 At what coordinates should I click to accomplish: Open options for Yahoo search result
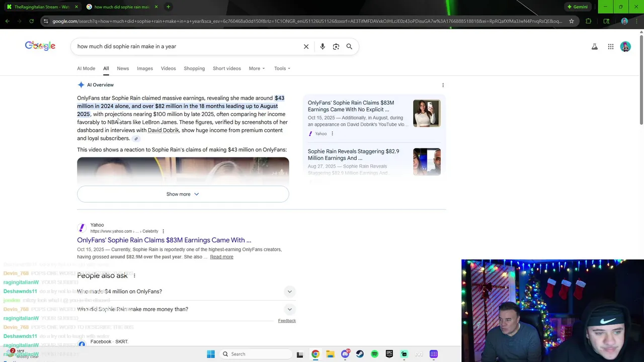pyautogui.click(x=163, y=231)
